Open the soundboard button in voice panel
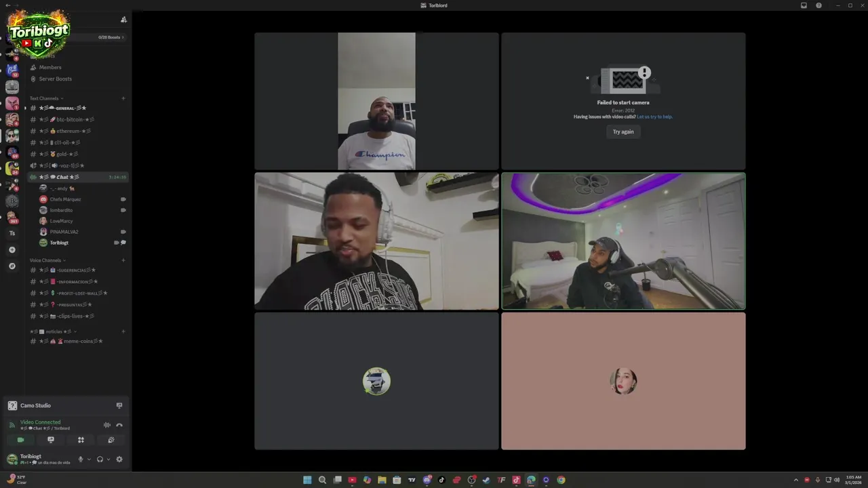Image resolution: width=868 pixels, height=488 pixels. 111,440
